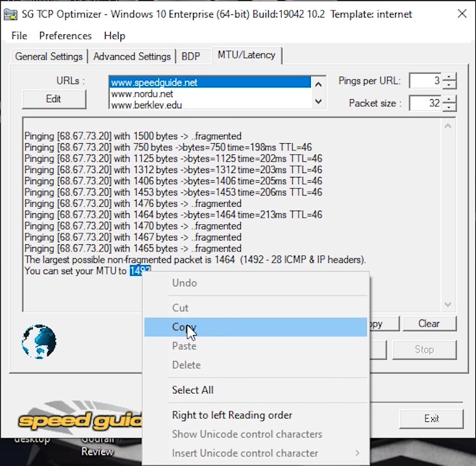The height and width of the screenshot is (466, 476).
Task: Click the output log scroll up arrow
Action: (x=448, y=126)
